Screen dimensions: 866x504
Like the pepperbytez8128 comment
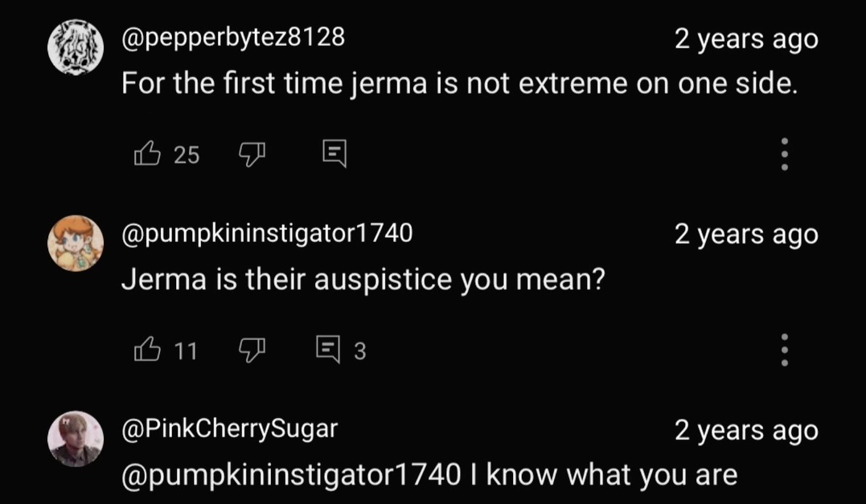pos(146,153)
